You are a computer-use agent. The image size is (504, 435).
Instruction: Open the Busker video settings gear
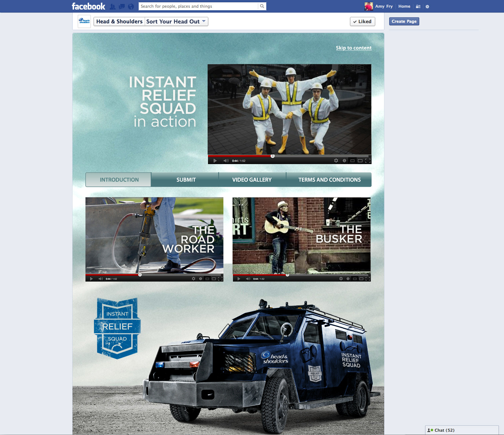pos(341,279)
